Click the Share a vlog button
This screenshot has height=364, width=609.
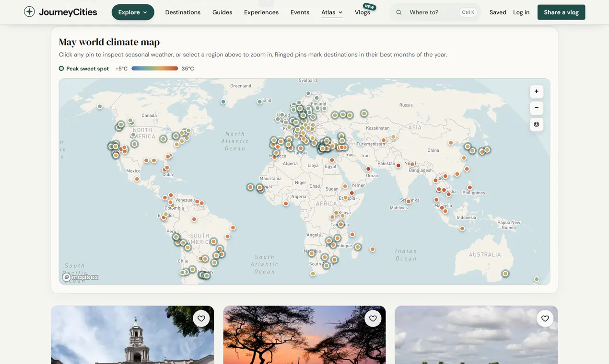561,12
